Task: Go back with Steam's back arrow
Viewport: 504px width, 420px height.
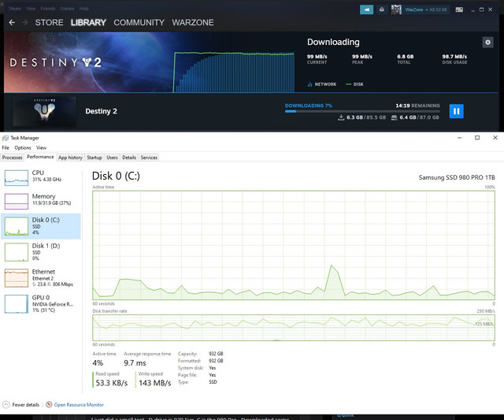Action: (x=12, y=23)
